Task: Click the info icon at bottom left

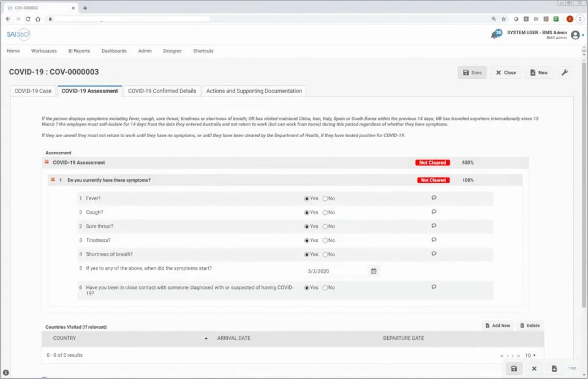Action: coord(6,372)
